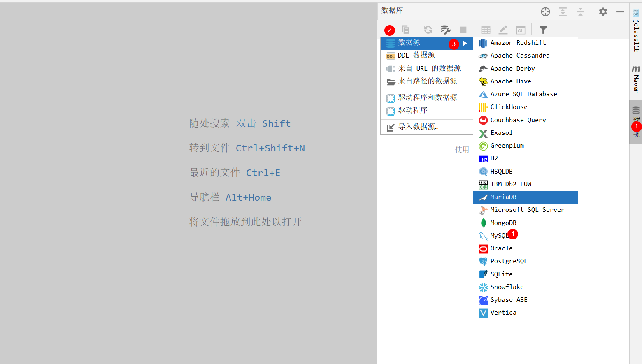Choose MongoDB data source

tap(526, 223)
